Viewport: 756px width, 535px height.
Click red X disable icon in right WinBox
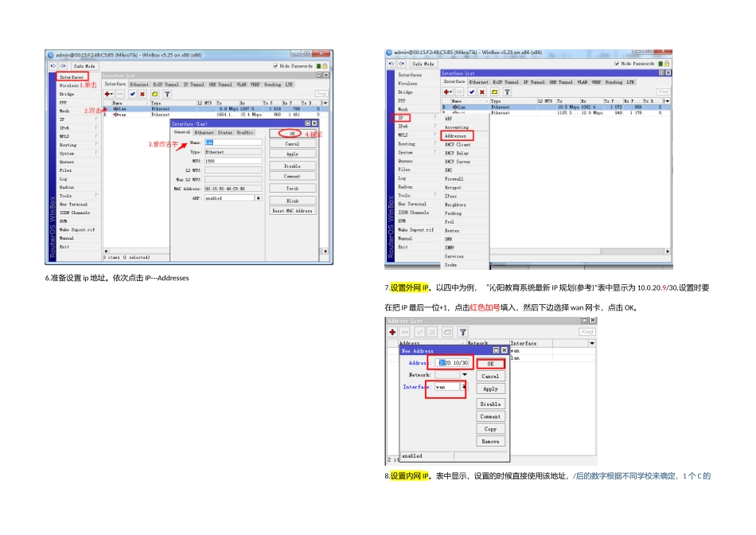pos(481,92)
